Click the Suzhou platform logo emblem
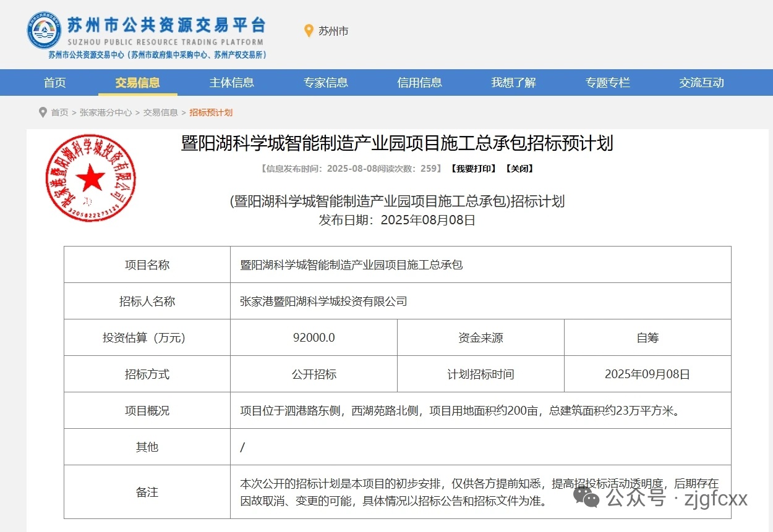Screen dimensions: 773x532 44,31
